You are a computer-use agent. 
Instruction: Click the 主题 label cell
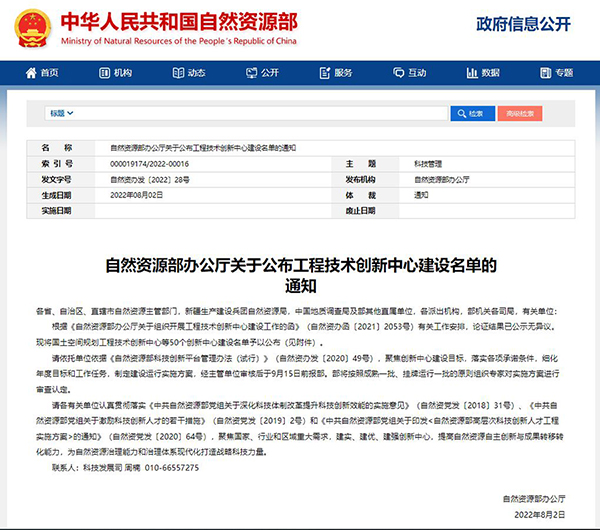pyautogui.click(x=365, y=164)
